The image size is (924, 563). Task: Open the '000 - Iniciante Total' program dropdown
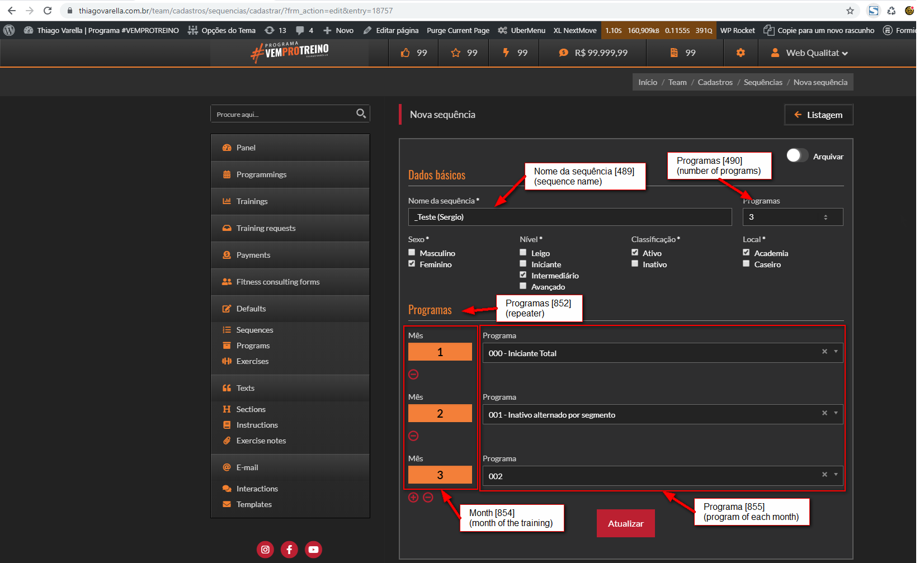click(x=836, y=352)
